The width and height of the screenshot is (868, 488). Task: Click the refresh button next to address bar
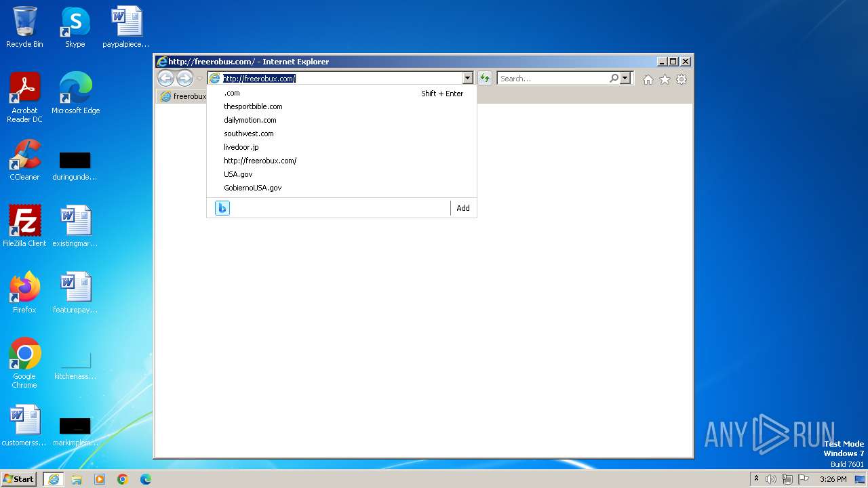click(x=485, y=79)
